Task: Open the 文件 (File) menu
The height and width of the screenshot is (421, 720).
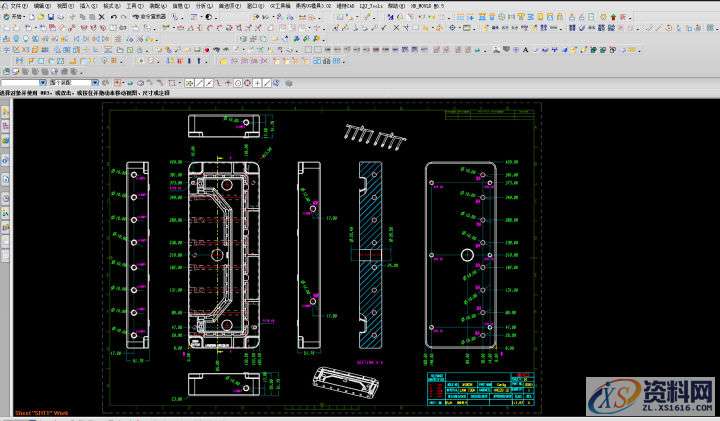Action: pyautogui.click(x=17, y=5)
